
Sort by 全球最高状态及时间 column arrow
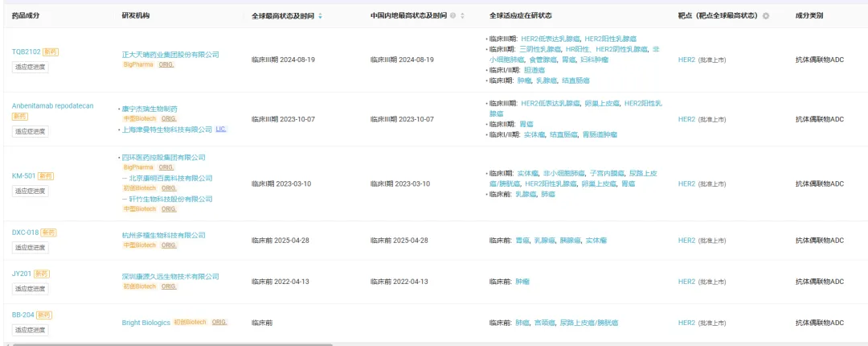click(x=321, y=16)
